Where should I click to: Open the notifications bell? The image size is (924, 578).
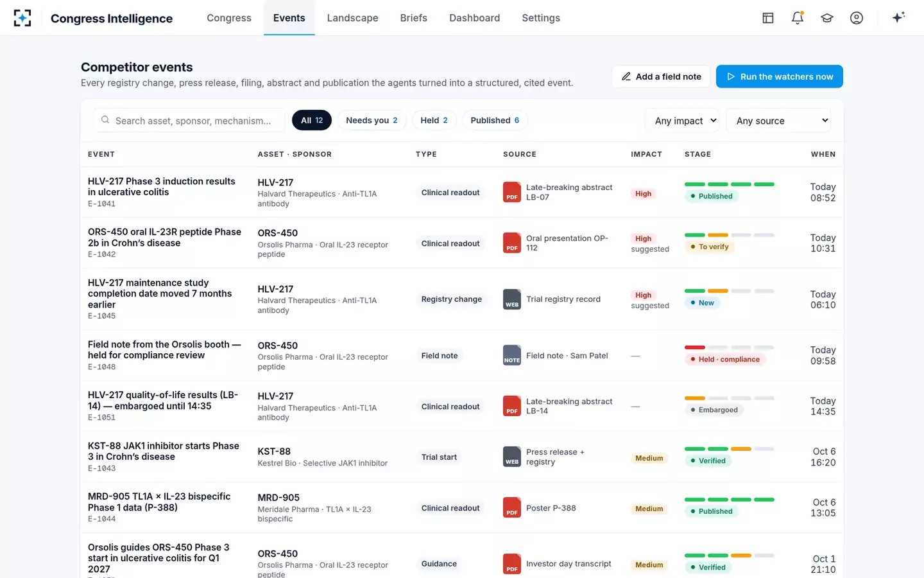798,18
